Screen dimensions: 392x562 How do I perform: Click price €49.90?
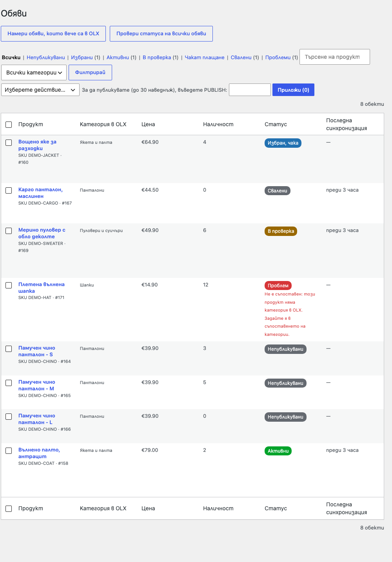pyautogui.click(x=150, y=230)
